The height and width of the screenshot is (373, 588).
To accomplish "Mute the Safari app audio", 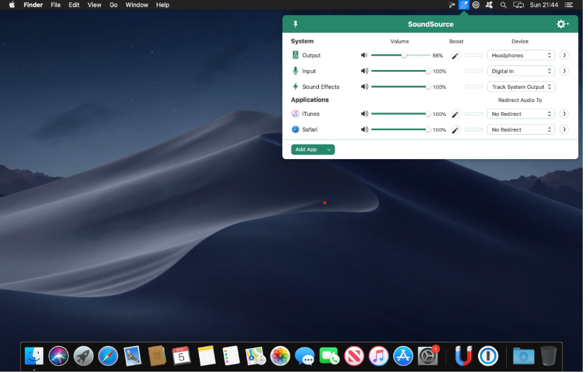I will (x=365, y=130).
